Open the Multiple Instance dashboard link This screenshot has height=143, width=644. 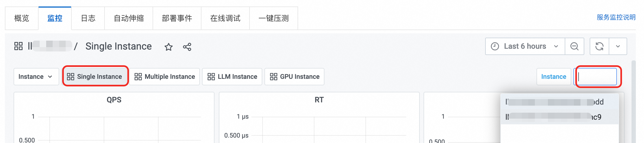pos(165,77)
